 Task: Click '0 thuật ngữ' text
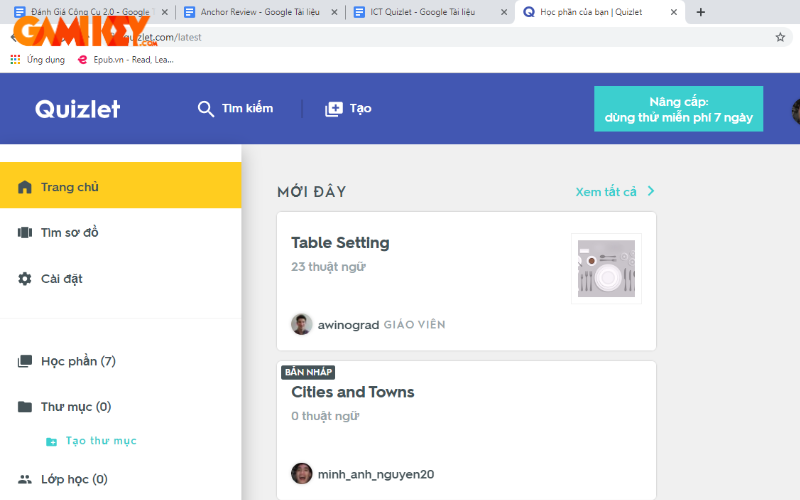click(325, 416)
